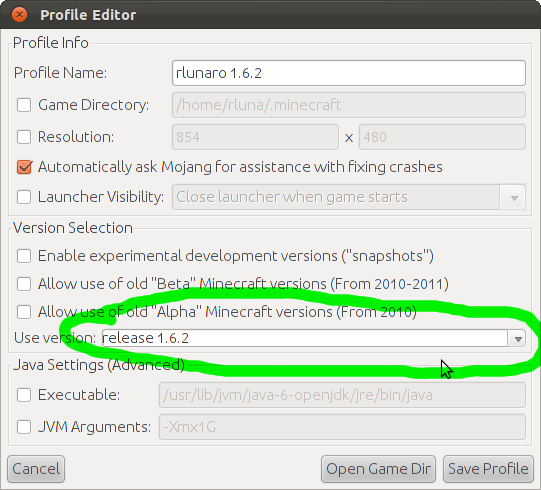Tick the Java Executable checkbox
Image resolution: width=541 pixels, height=490 pixels.
[x=24, y=395]
